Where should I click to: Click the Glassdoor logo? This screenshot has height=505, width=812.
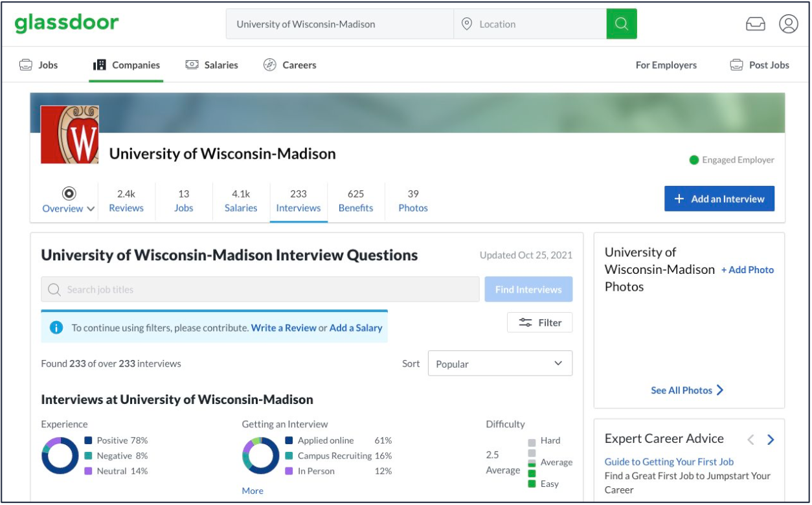tap(67, 24)
